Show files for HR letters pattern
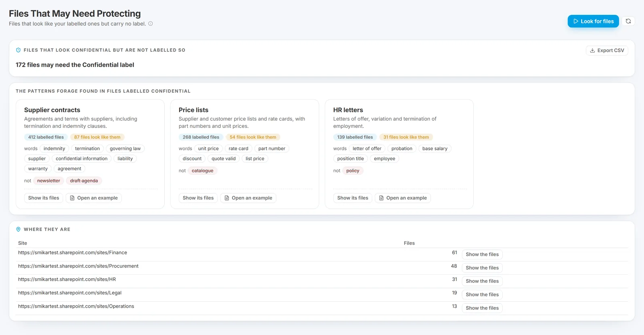 pos(353,198)
